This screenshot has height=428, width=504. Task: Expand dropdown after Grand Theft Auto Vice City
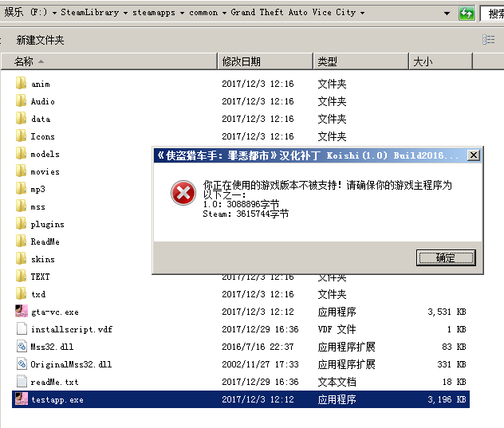362,13
